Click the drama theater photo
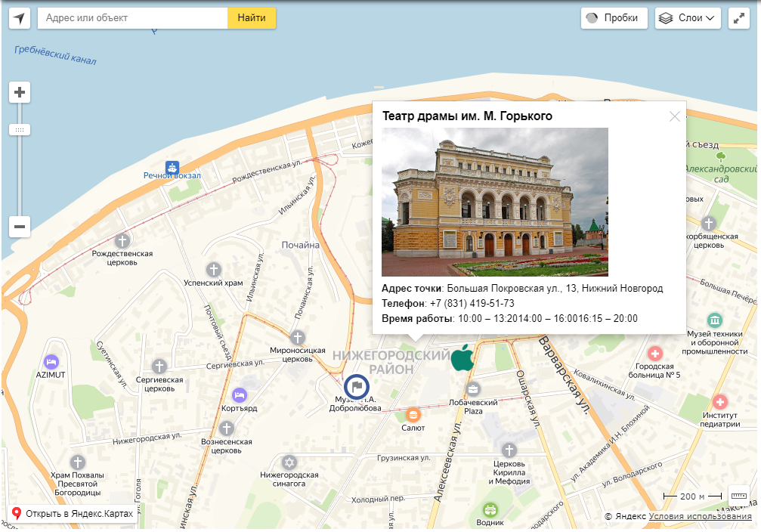 coord(494,202)
